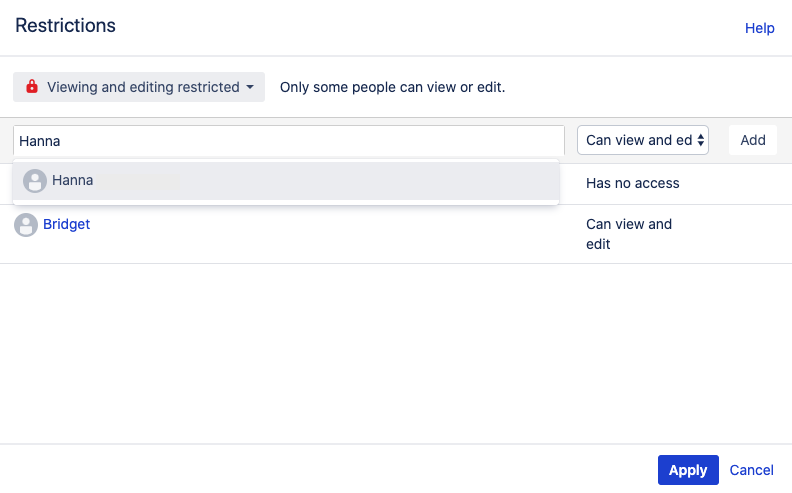Click Bridget's Can view and edit permission text
This screenshot has width=792, height=493.
click(629, 234)
